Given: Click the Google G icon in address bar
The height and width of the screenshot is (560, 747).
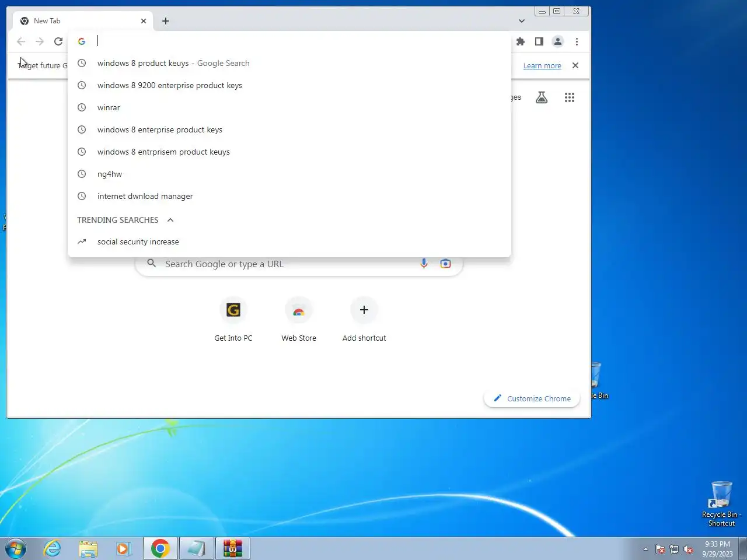Looking at the screenshot, I should click(x=82, y=41).
